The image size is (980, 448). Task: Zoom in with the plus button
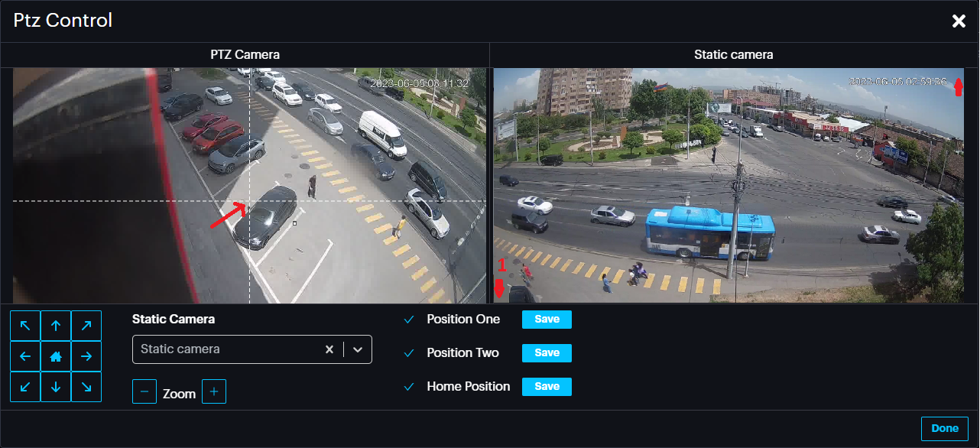[214, 392]
